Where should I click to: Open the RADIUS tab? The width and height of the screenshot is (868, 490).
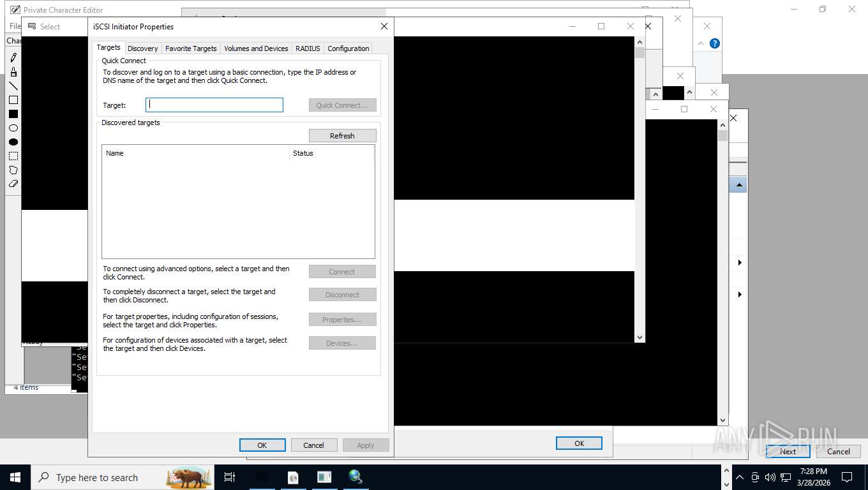[x=308, y=48]
